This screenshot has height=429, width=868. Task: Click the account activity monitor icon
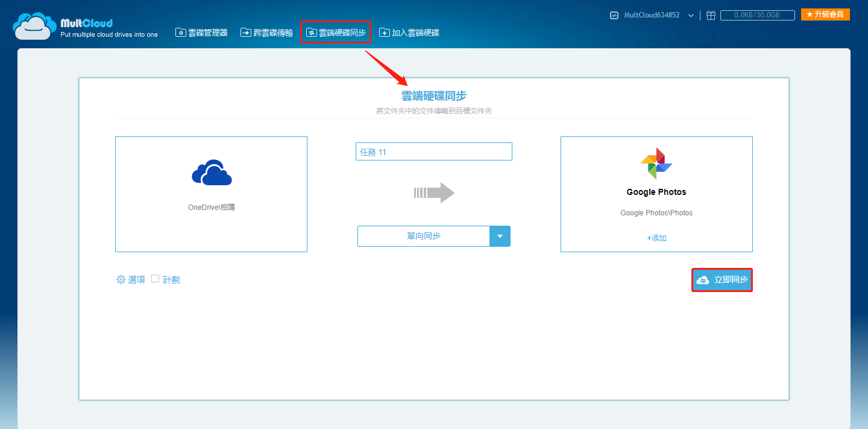pos(614,15)
